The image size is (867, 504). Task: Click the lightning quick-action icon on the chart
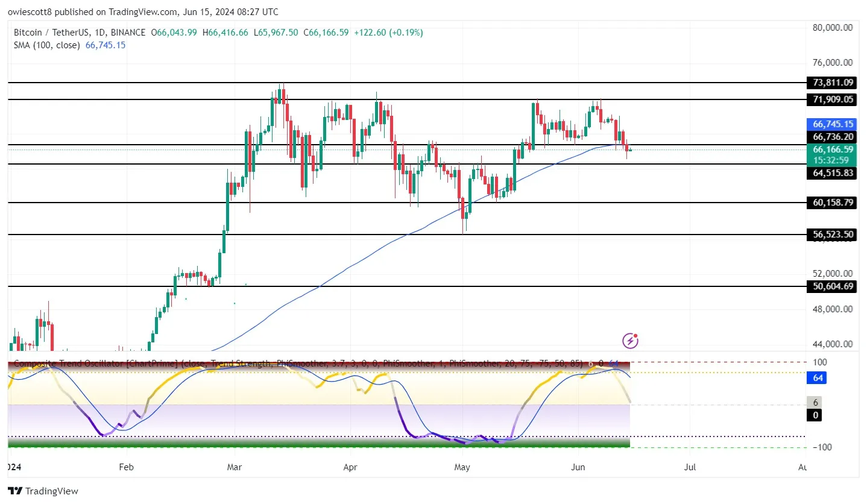pyautogui.click(x=630, y=341)
